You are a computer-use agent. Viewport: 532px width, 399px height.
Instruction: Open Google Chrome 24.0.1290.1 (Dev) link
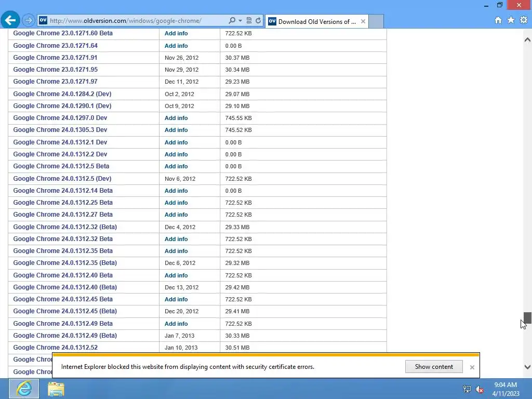(62, 106)
